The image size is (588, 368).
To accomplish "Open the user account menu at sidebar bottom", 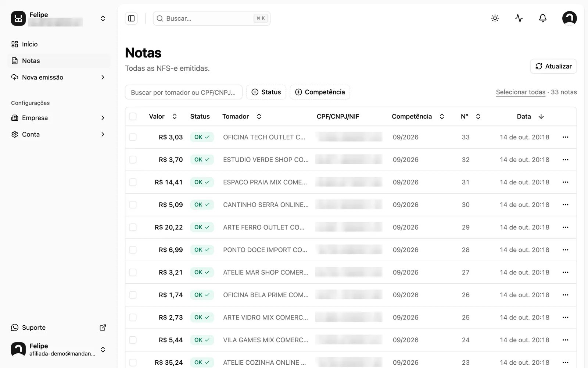I will (x=59, y=350).
